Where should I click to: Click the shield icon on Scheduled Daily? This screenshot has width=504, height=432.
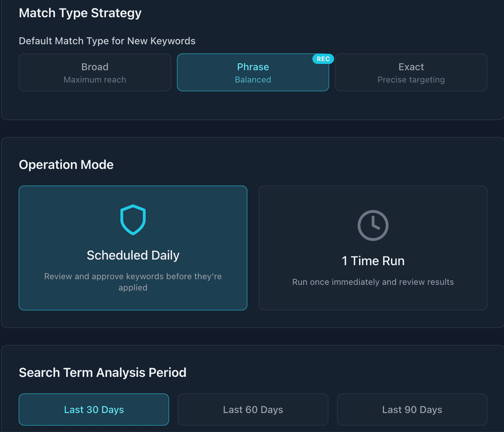click(x=133, y=219)
